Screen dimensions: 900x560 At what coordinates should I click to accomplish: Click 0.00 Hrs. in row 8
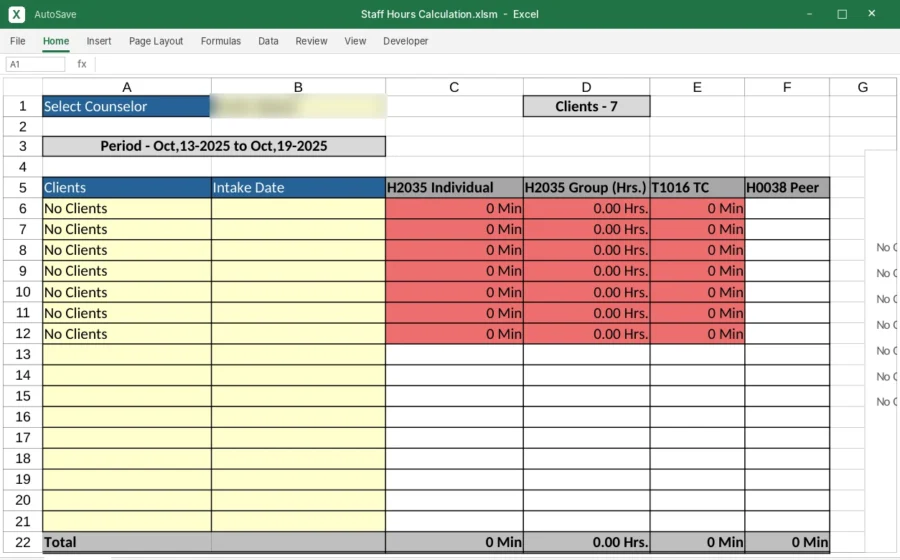pyautogui.click(x=586, y=250)
